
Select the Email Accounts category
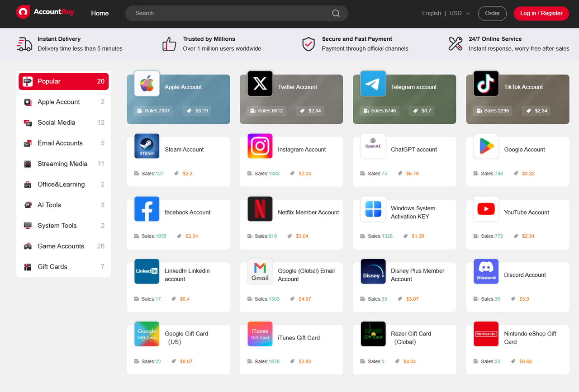[x=64, y=143]
